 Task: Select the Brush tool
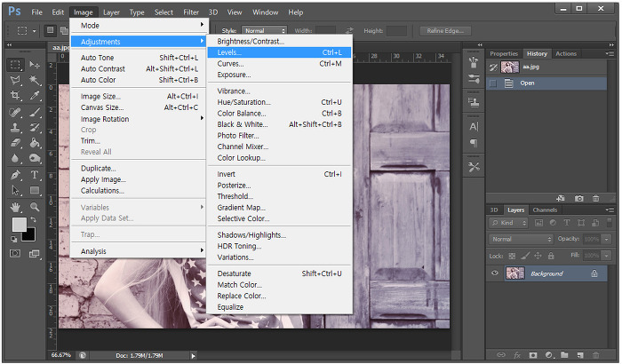pos(35,112)
